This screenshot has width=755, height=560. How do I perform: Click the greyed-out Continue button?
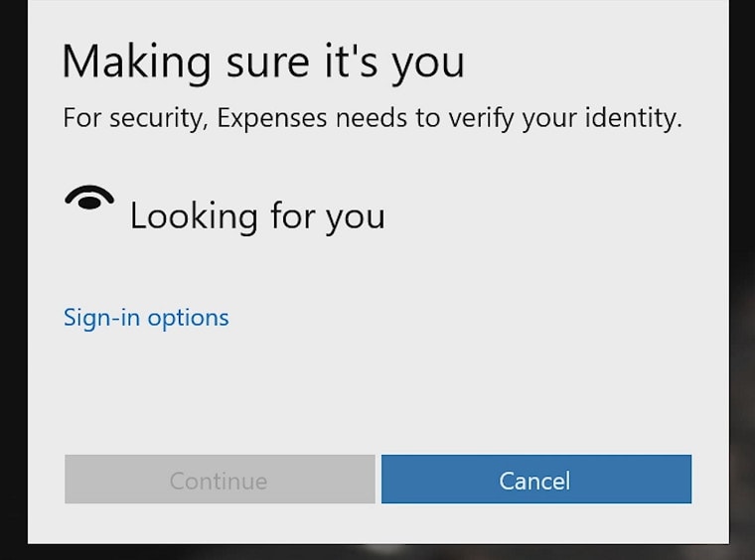(x=220, y=481)
